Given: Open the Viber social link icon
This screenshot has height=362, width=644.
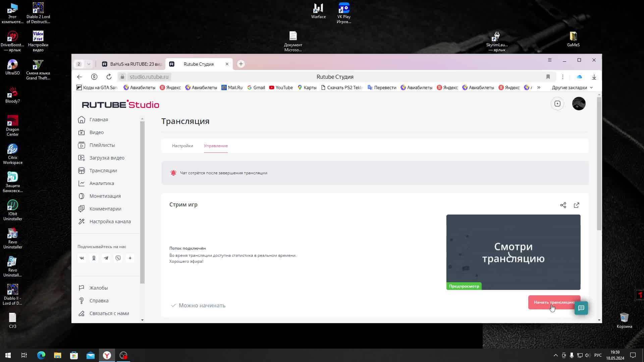Looking at the screenshot, I should (x=118, y=258).
